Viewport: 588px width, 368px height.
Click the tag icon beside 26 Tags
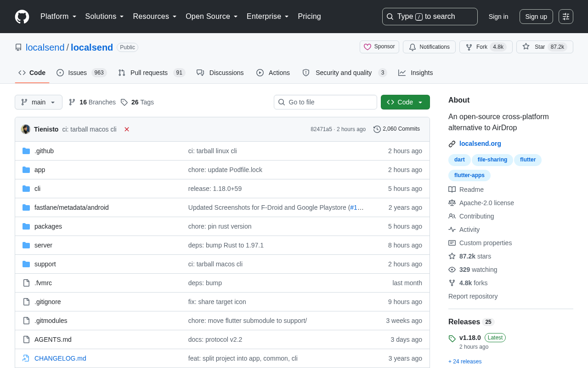[x=124, y=102]
